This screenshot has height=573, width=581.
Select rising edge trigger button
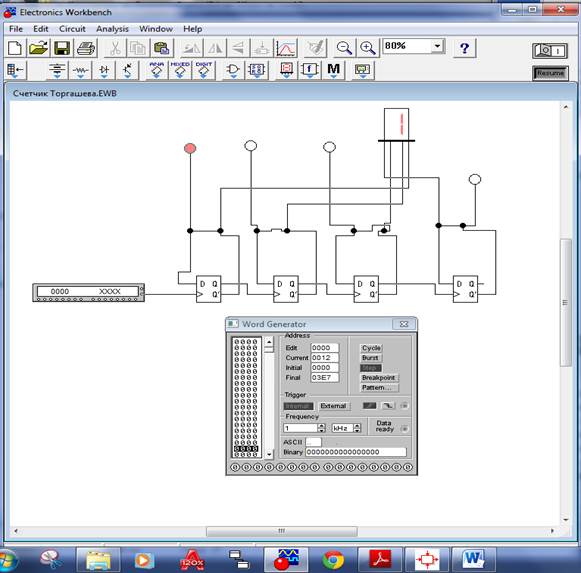coord(369,406)
